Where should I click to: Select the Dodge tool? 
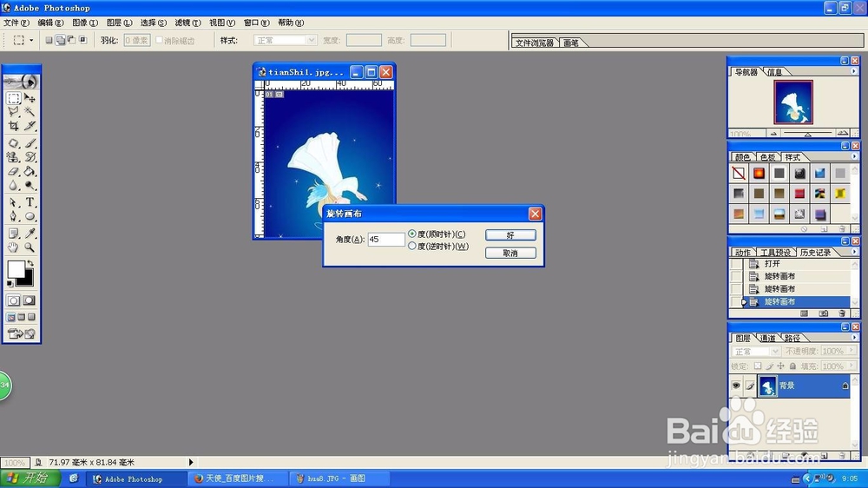point(30,186)
